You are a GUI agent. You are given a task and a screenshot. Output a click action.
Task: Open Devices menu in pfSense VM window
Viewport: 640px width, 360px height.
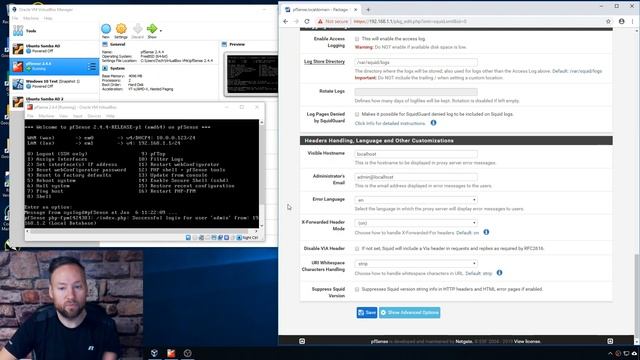click(x=94, y=116)
